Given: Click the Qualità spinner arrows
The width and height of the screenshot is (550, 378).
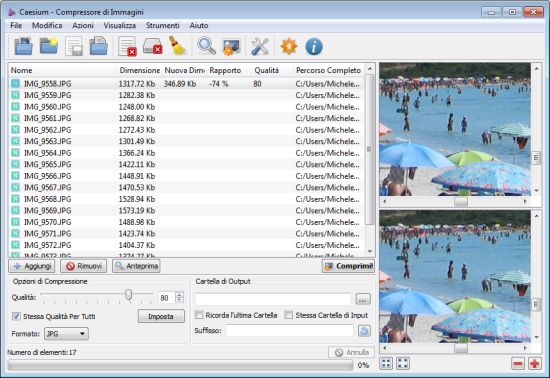Looking at the screenshot, I should (x=180, y=297).
